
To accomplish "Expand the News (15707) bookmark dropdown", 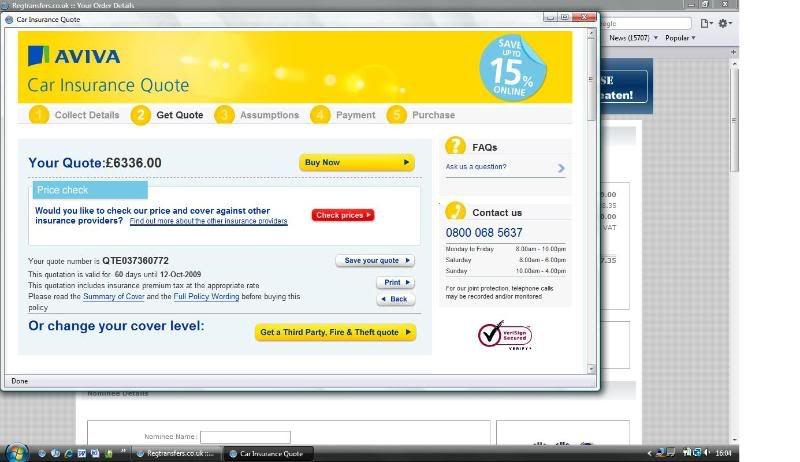I will coord(656,38).
